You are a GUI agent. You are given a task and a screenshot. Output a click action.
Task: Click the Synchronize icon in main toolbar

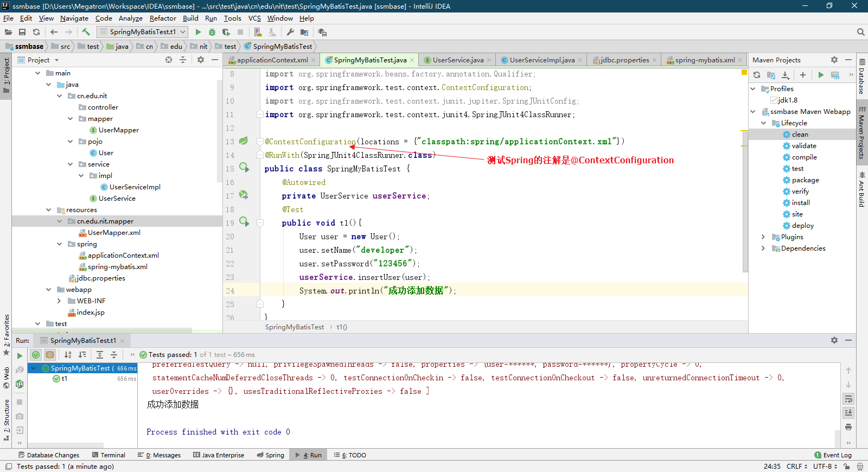36,32
